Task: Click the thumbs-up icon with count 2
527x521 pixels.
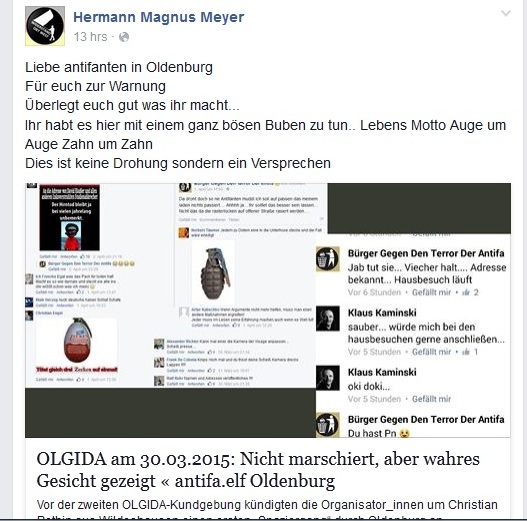Action: [470, 292]
